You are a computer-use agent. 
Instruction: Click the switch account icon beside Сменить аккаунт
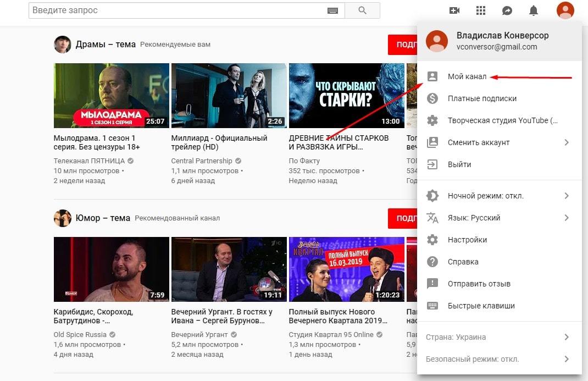(x=432, y=142)
